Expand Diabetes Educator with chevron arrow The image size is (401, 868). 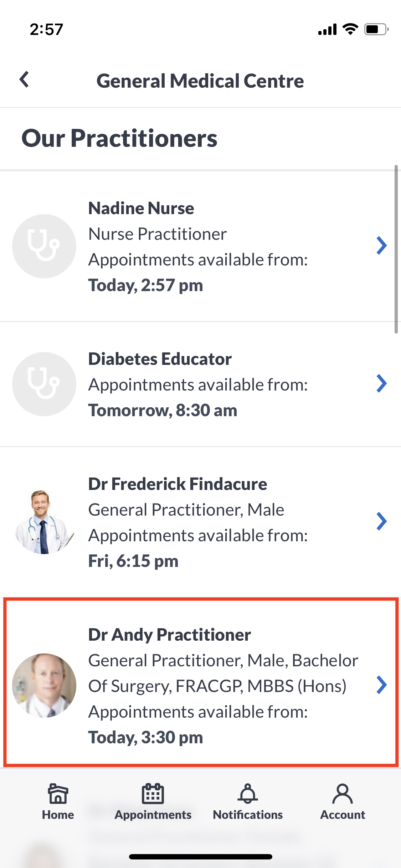[x=381, y=383]
